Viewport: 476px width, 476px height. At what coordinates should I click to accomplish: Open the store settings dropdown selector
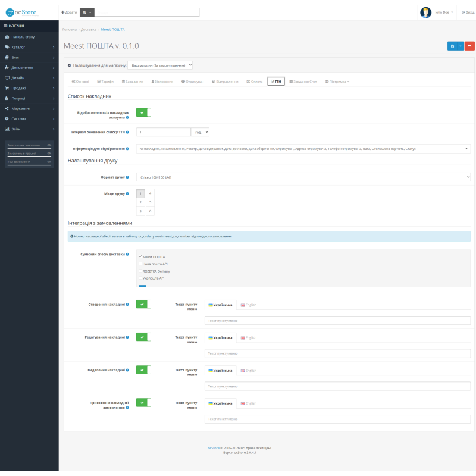pyautogui.click(x=160, y=65)
